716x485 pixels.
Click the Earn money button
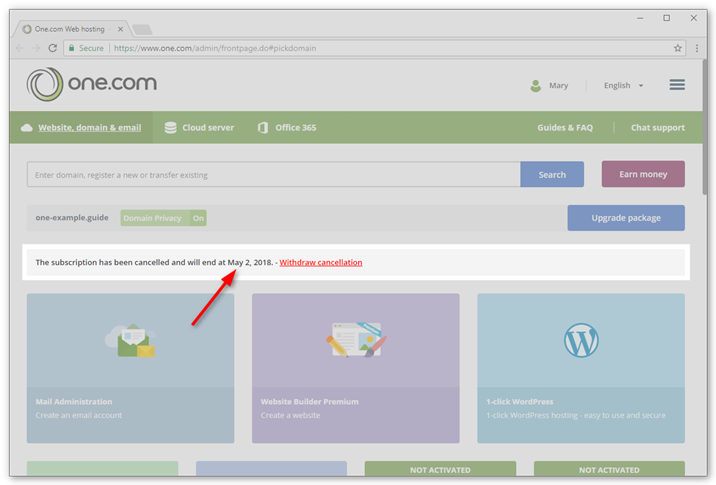pyautogui.click(x=643, y=174)
